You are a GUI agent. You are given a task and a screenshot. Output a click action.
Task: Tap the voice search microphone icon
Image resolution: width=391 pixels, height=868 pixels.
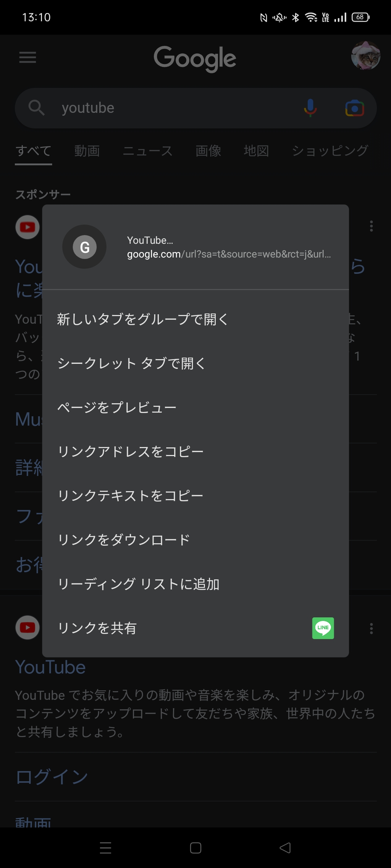point(310,108)
